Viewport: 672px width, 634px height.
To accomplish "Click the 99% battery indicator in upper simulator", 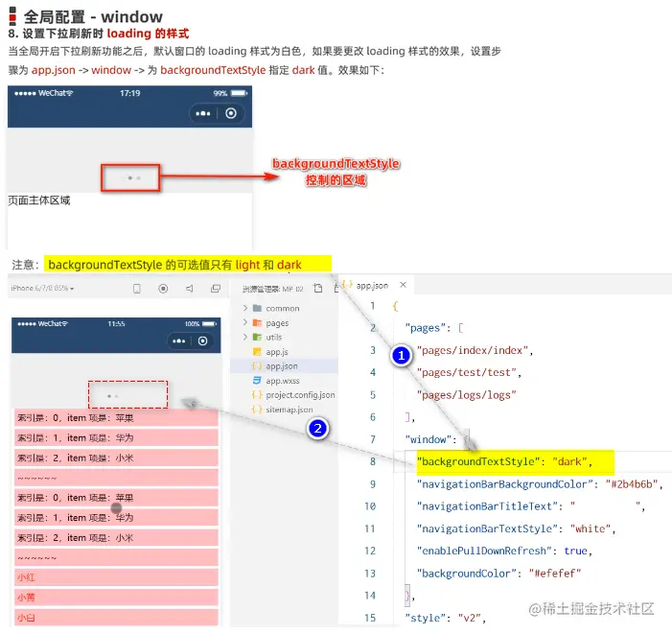I will (230, 93).
